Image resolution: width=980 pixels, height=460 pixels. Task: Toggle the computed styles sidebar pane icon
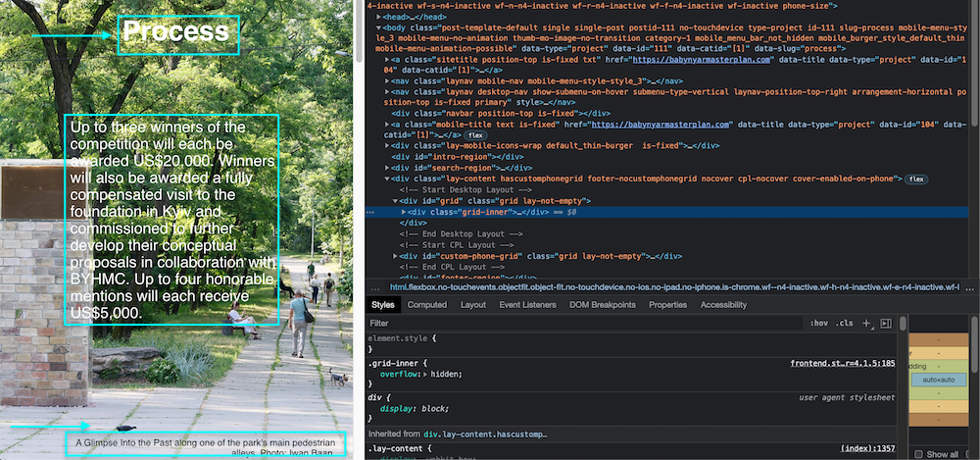tap(886, 323)
